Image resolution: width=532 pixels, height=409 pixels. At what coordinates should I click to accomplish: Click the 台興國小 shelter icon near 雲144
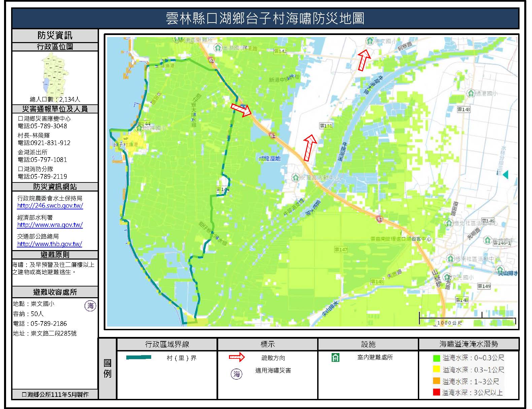click(x=140, y=128)
